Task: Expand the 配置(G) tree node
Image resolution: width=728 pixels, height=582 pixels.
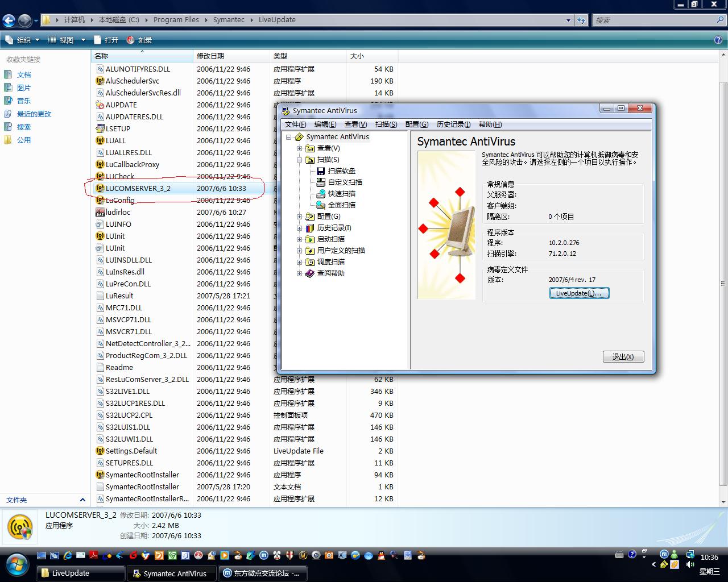Action: [x=300, y=217]
